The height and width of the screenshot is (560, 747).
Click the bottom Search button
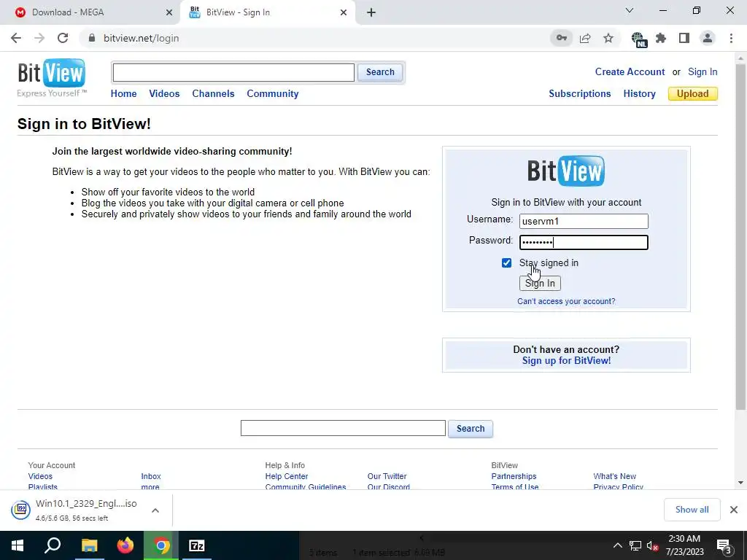(x=471, y=429)
